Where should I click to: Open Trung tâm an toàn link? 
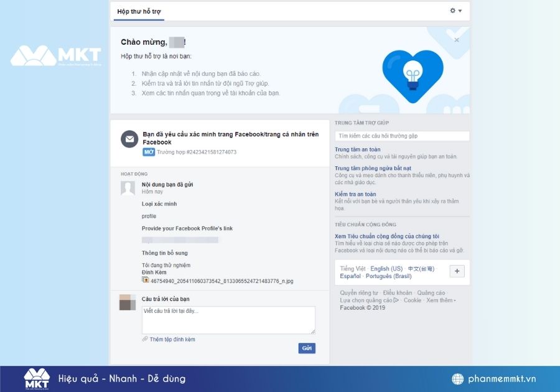tap(358, 149)
